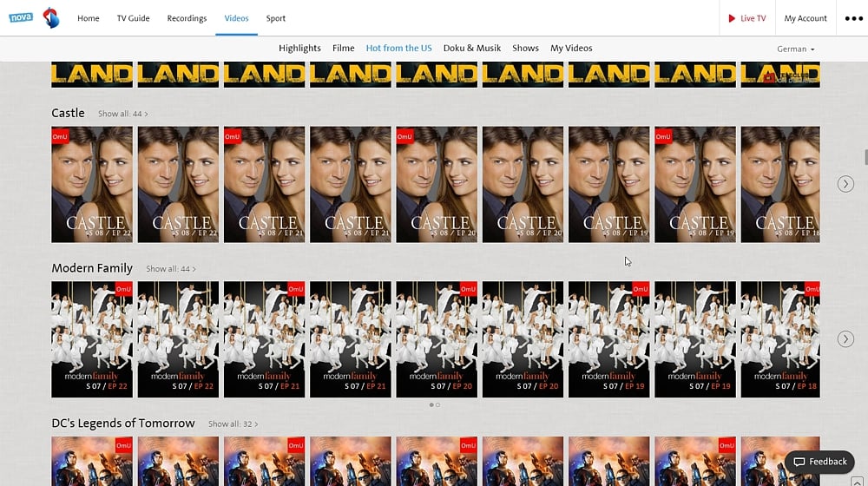This screenshot has height=486, width=868.
Task: Select second pagination dot under Modern Family
Action: click(x=437, y=404)
